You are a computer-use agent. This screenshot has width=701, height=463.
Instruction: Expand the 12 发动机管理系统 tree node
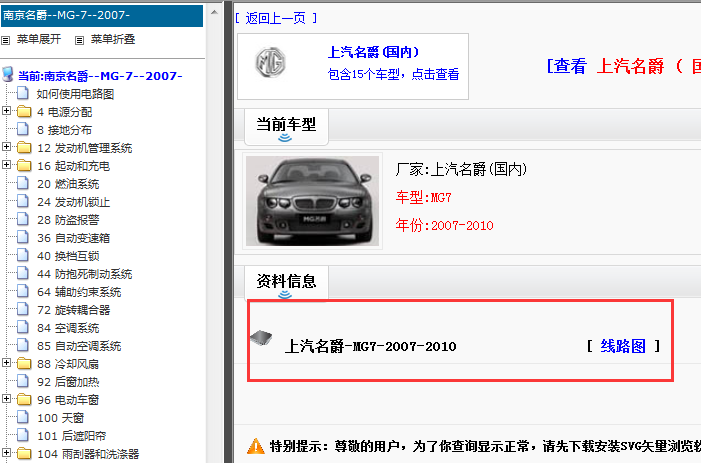coord(6,147)
